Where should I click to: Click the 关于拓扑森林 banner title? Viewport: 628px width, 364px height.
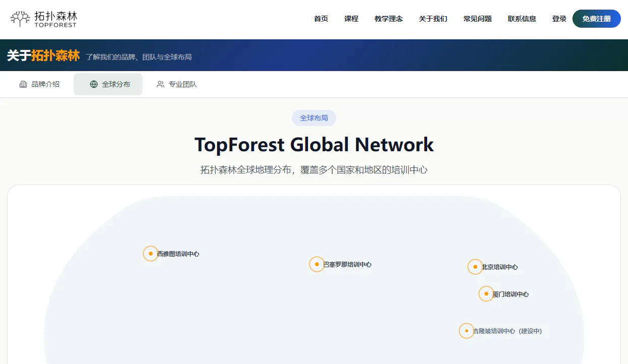click(x=43, y=55)
